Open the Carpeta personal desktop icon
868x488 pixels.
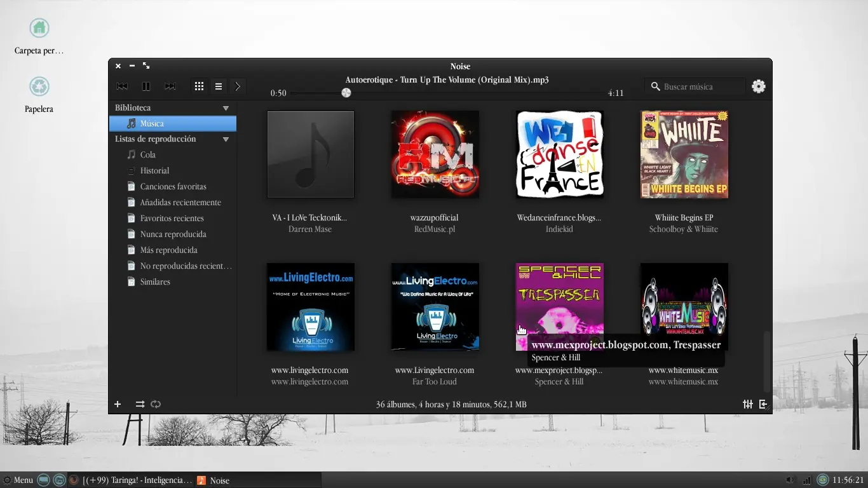tap(39, 37)
